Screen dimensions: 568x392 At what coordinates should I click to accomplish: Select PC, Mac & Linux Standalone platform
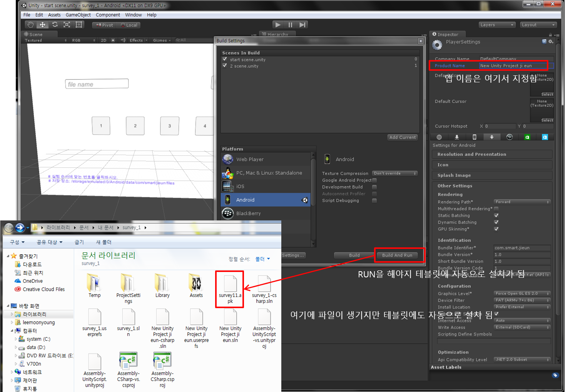[x=266, y=173]
